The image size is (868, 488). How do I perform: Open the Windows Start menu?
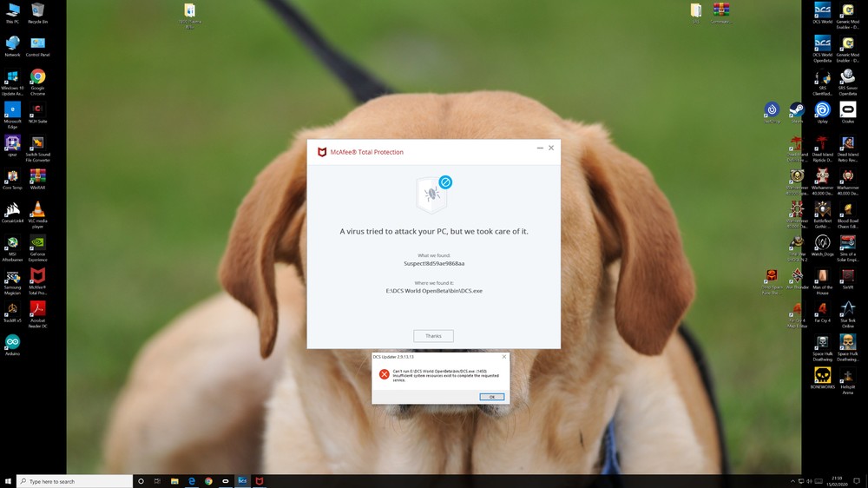coord(8,481)
